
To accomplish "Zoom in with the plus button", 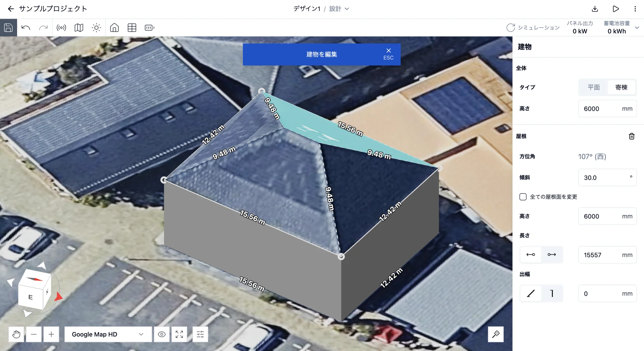I will 51,334.
